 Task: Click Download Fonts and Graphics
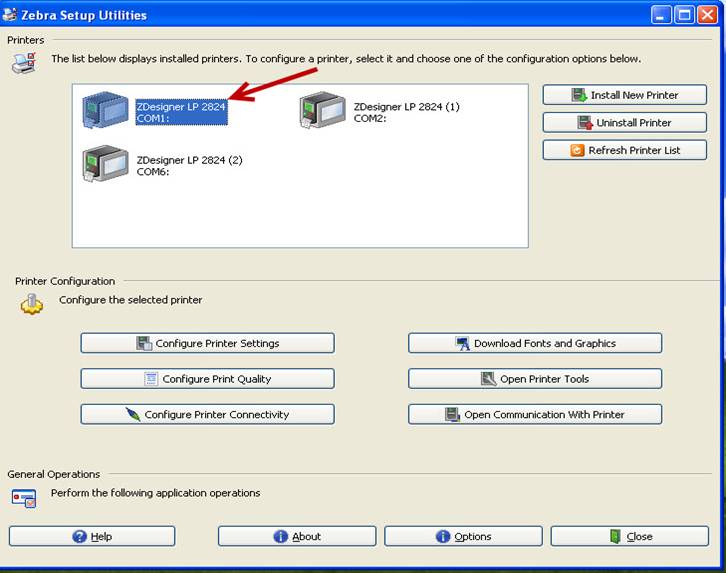(535, 343)
